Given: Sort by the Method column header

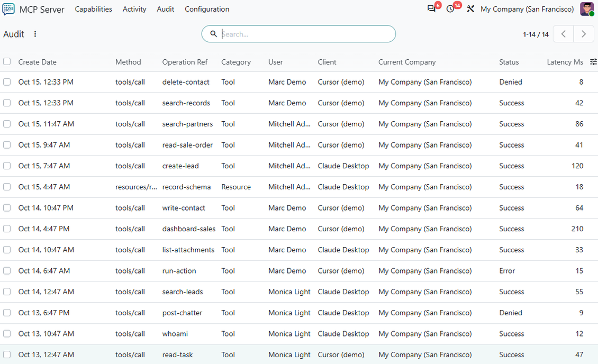Looking at the screenshot, I should pyautogui.click(x=128, y=62).
